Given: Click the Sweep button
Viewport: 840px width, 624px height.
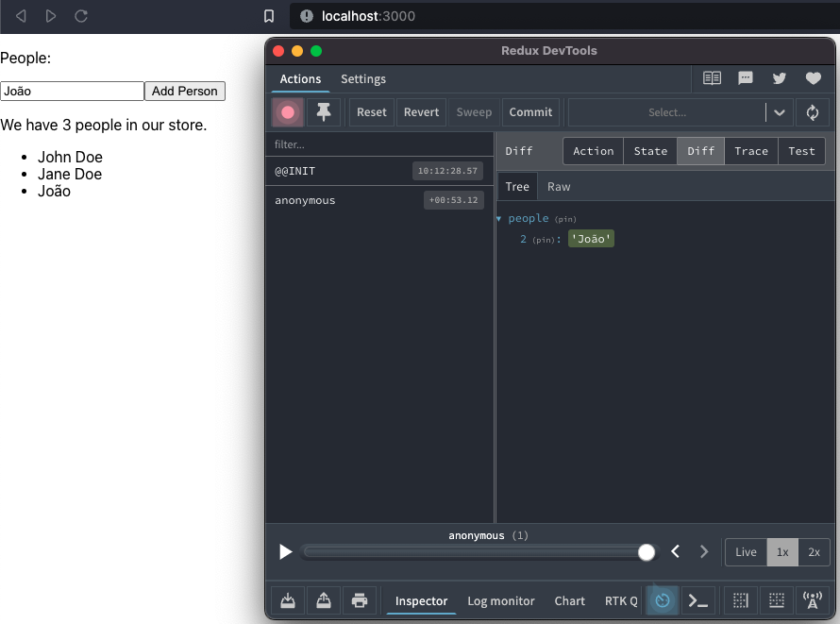Looking at the screenshot, I should pos(474,112).
